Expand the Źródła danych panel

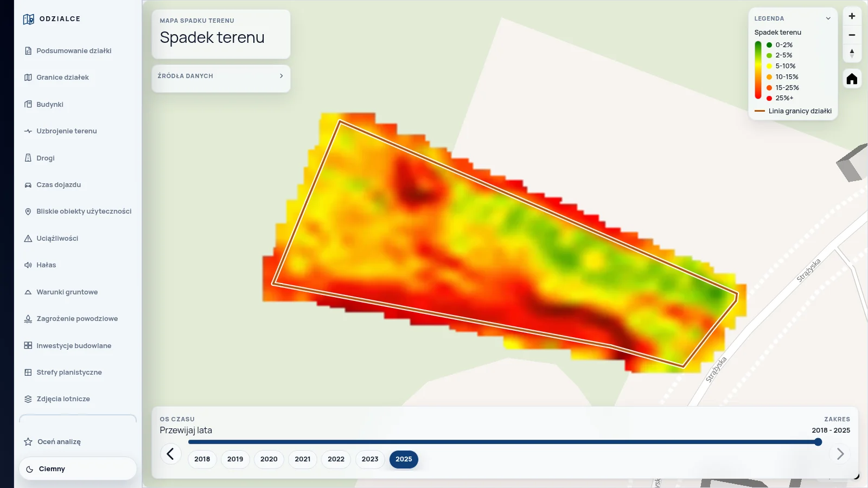point(221,76)
